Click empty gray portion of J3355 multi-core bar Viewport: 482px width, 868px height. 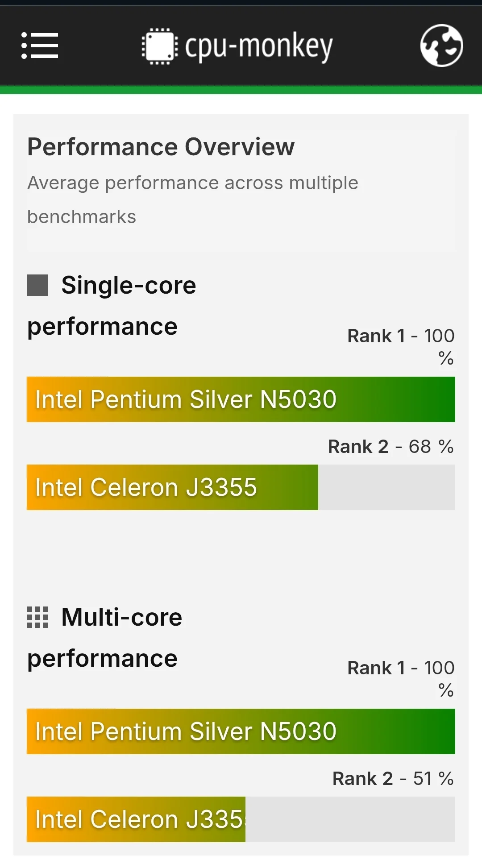pos(350,819)
